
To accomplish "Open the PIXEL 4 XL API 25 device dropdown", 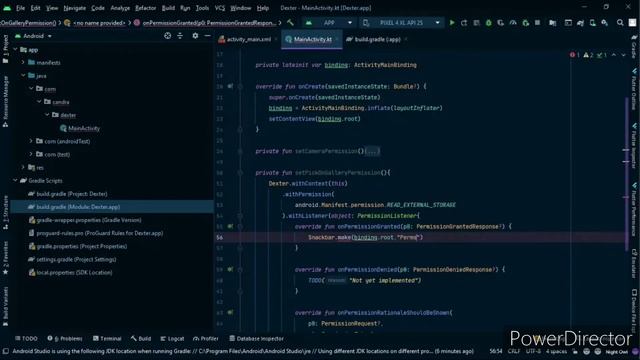I will [x=402, y=23].
